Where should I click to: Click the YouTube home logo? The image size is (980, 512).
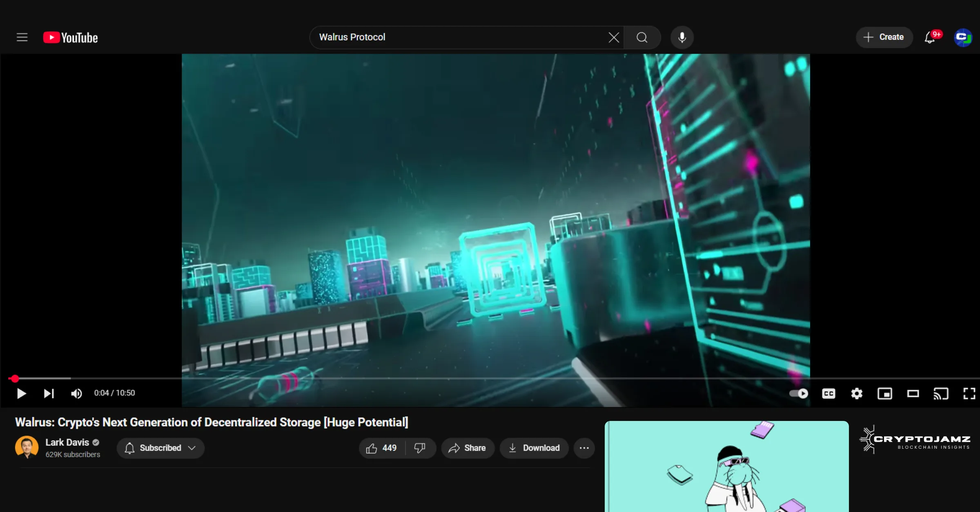[x=71, y=38]
